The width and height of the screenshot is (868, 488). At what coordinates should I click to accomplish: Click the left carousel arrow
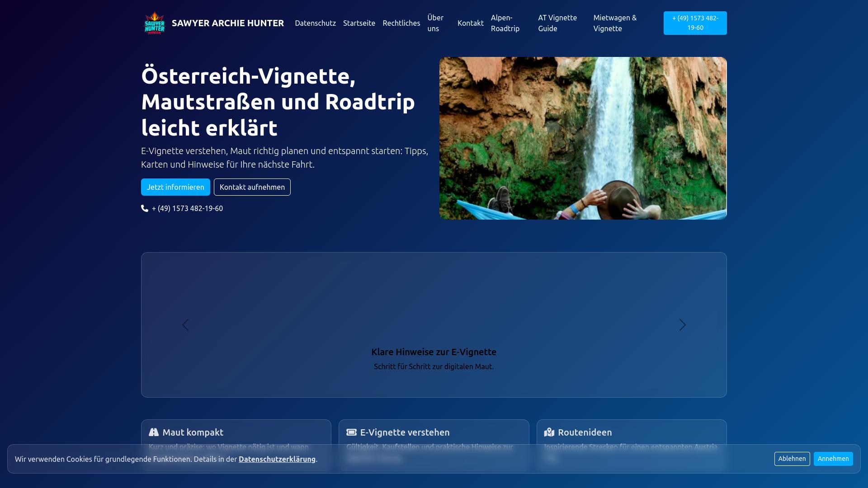tap(185, 324)
